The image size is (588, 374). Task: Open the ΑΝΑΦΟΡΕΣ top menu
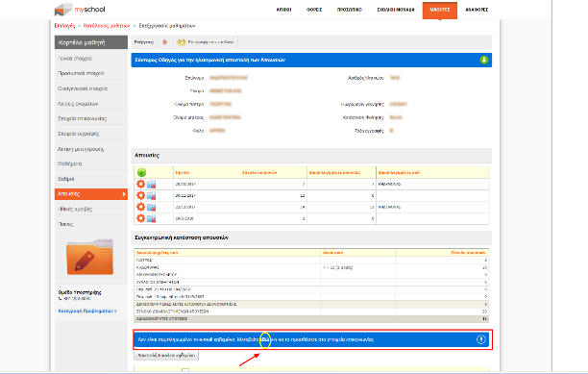pyautogui.click(x=477, y=10)
